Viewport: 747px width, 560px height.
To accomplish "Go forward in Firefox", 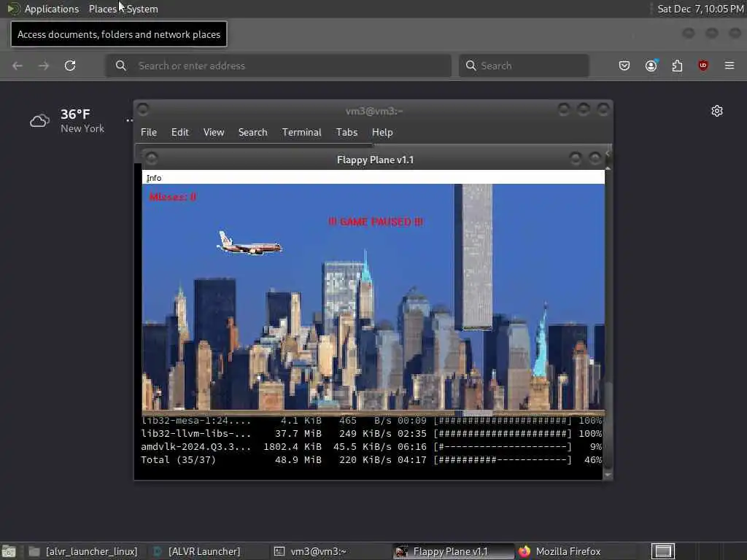I will (44, 66).
